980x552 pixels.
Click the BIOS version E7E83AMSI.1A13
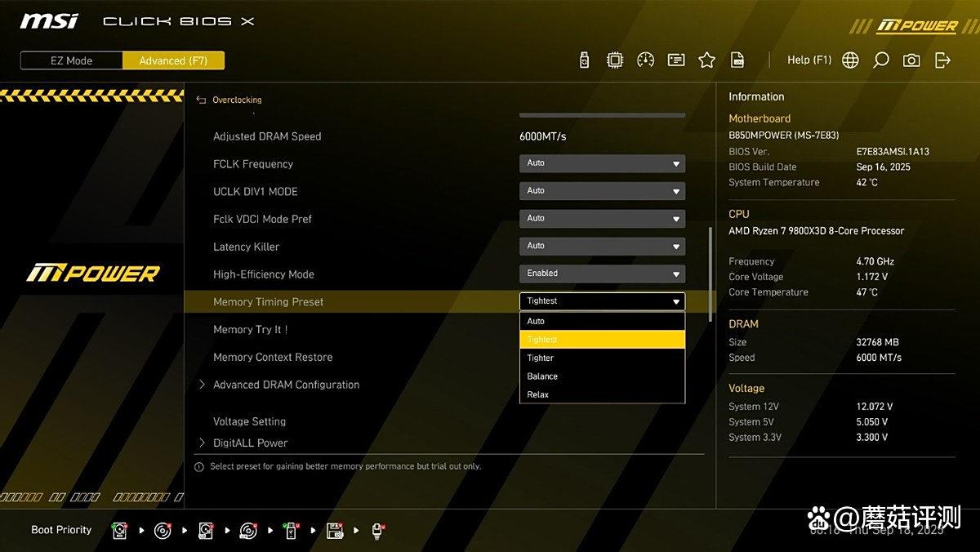click(893, 152)
